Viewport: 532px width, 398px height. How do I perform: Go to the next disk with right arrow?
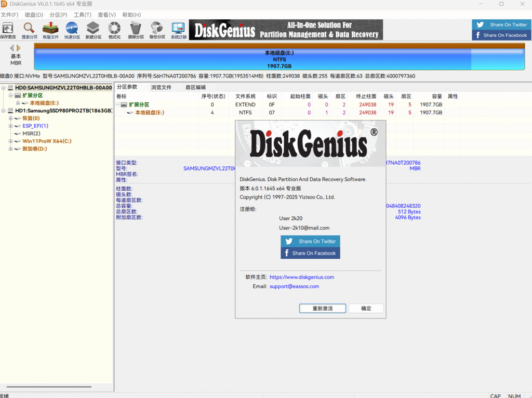coord(19,48)
